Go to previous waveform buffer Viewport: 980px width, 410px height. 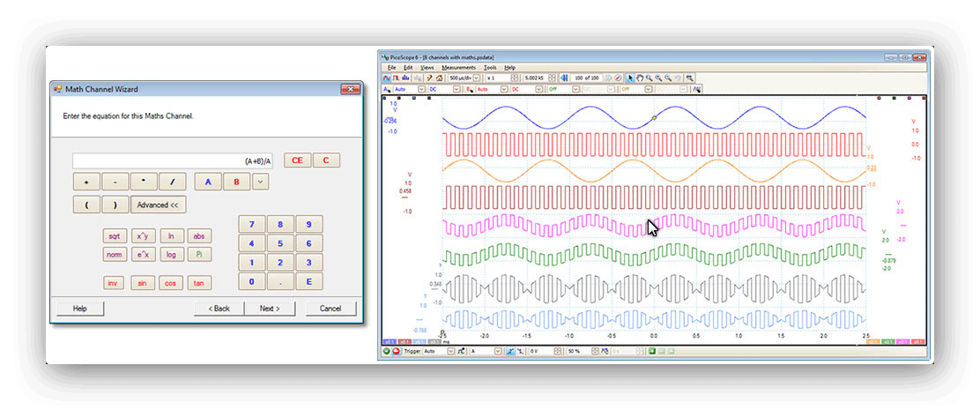coord(564,78)
